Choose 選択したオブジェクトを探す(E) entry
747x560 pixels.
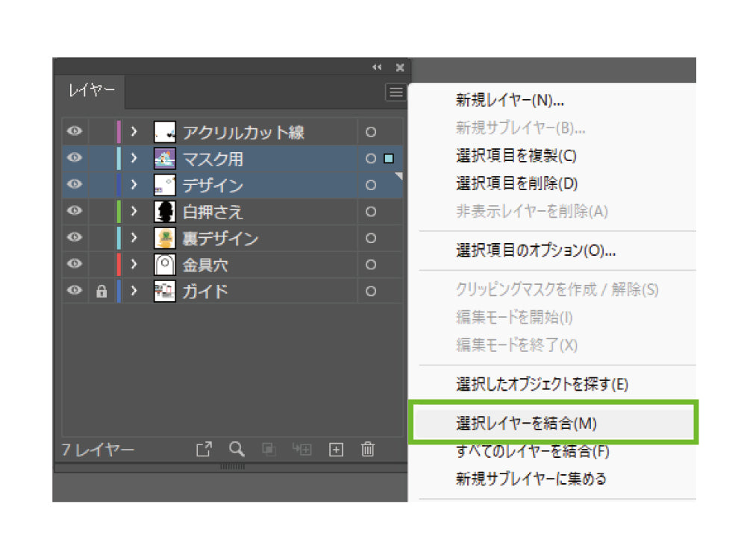tap(542, 384)
